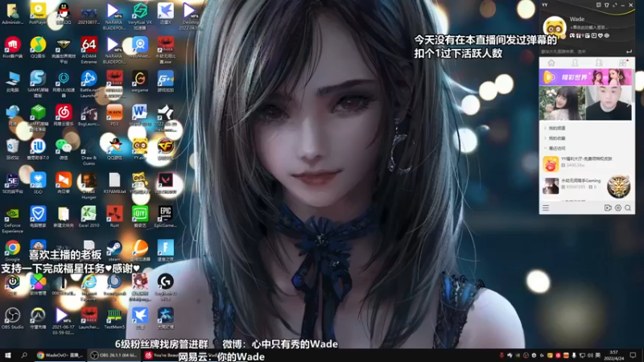Open Google Chrome from the desktop
This screenshot has height=362, width=644.
(x=12, y=251)
